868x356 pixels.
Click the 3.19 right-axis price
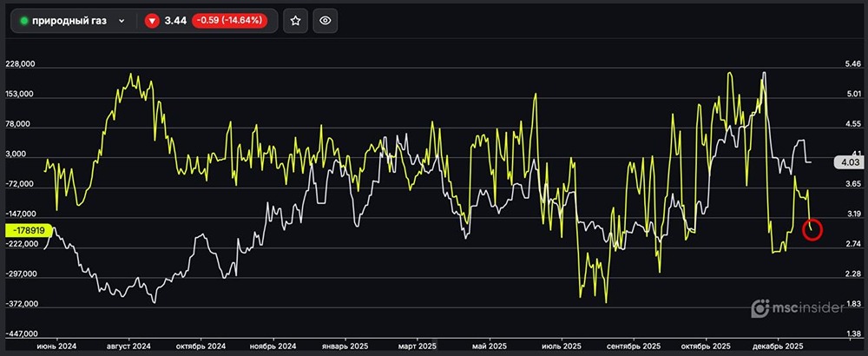point(853,214)
